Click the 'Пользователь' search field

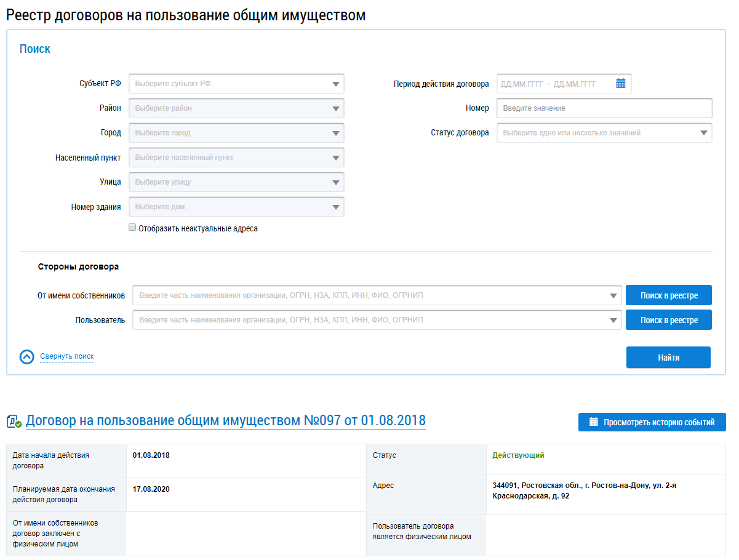[x=377, y=320]
